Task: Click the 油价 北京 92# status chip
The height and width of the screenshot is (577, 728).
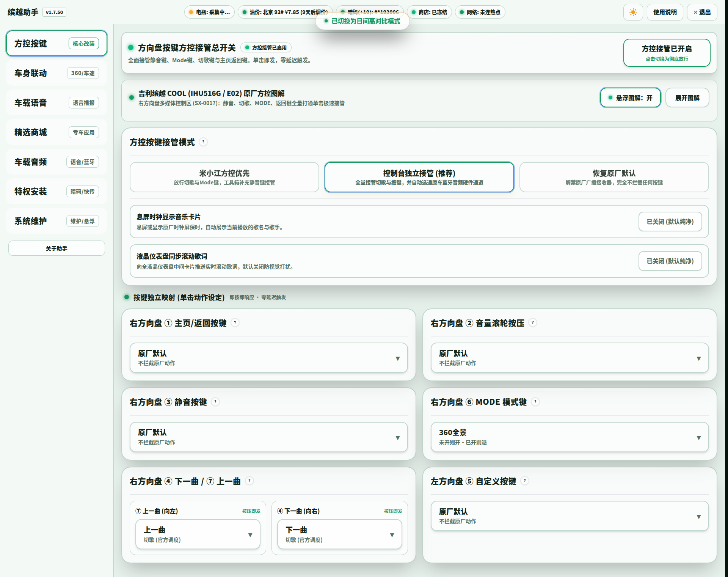Action: pos(285,12)
